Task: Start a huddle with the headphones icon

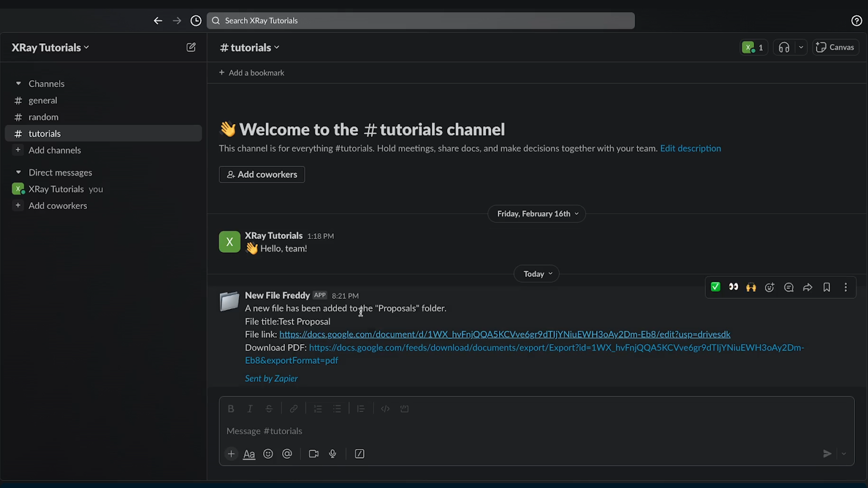Action: point(784,47)
